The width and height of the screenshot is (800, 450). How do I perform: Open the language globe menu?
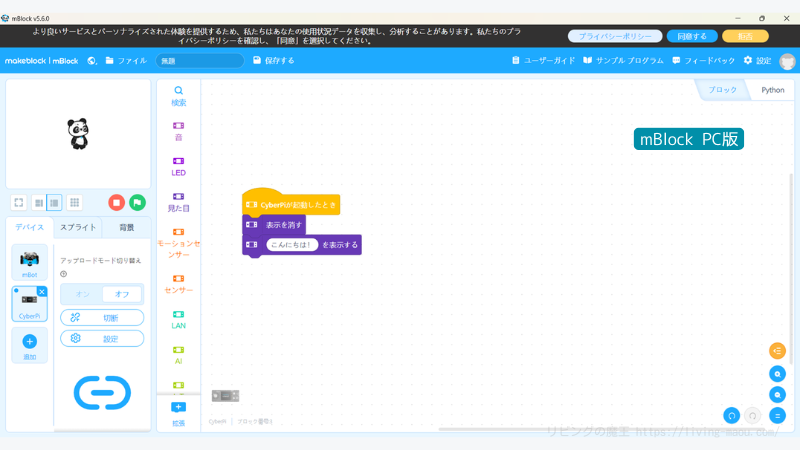[92, 61]
